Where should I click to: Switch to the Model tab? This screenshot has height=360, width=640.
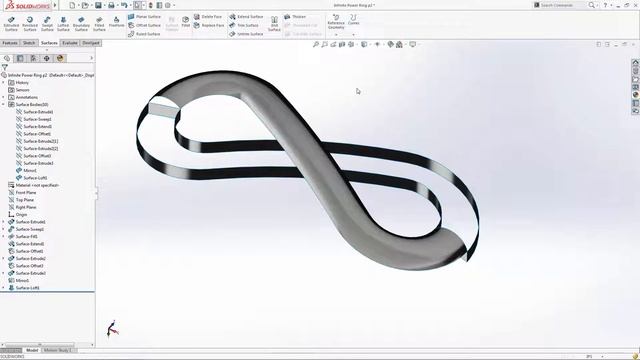(x=32, y=350)
